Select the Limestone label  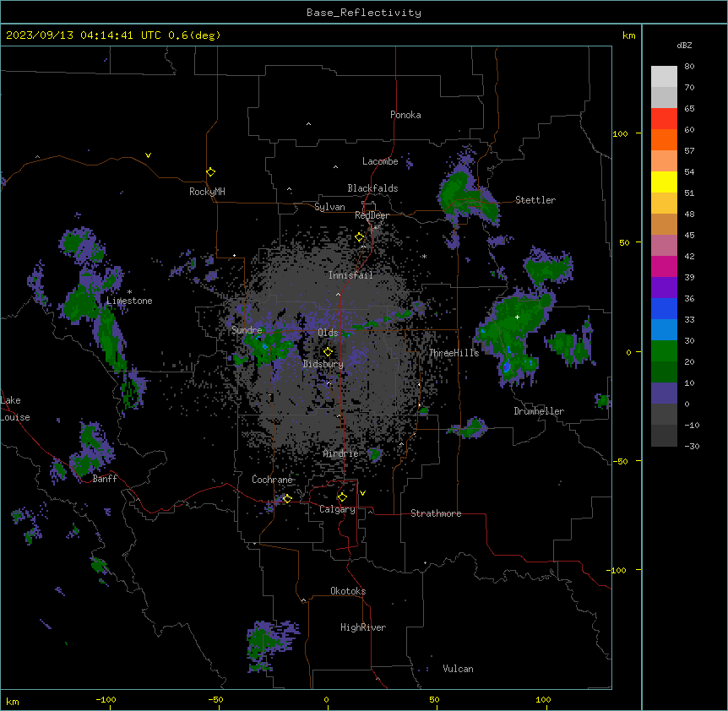pos(129,301)
